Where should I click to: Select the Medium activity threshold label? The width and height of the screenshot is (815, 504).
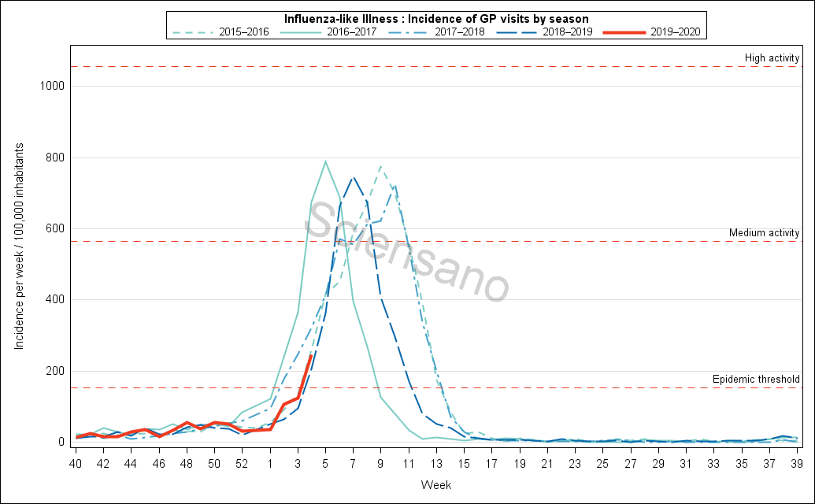click(x=764, y=233)
